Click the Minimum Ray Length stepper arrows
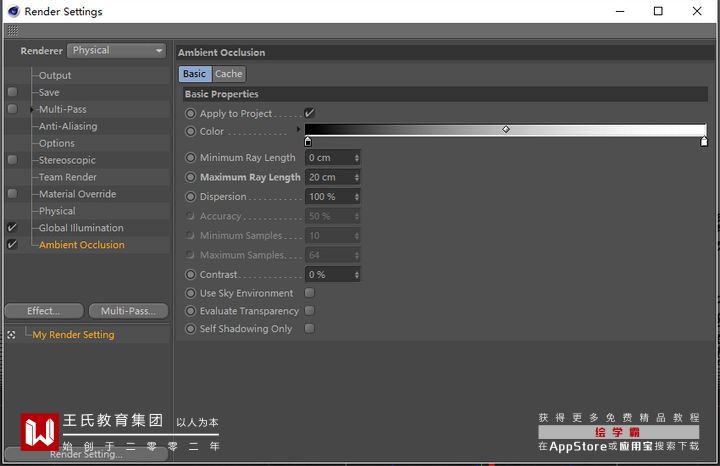Screen dimensions: 720x466 (357, 157)
